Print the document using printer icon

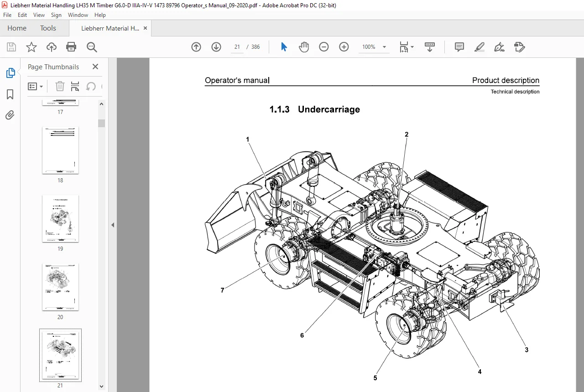coord(71,47)
